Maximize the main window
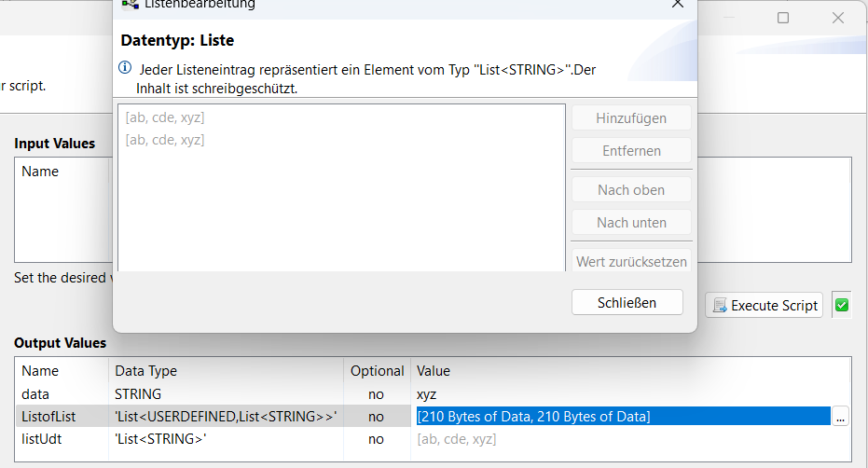868x468 pixels. point(783,18)
